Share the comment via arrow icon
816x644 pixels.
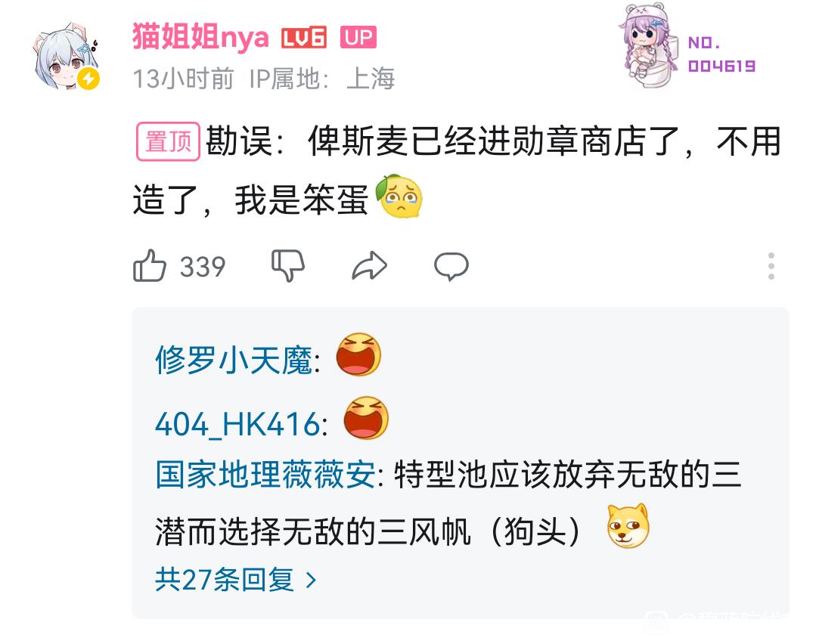click(370, 266)
